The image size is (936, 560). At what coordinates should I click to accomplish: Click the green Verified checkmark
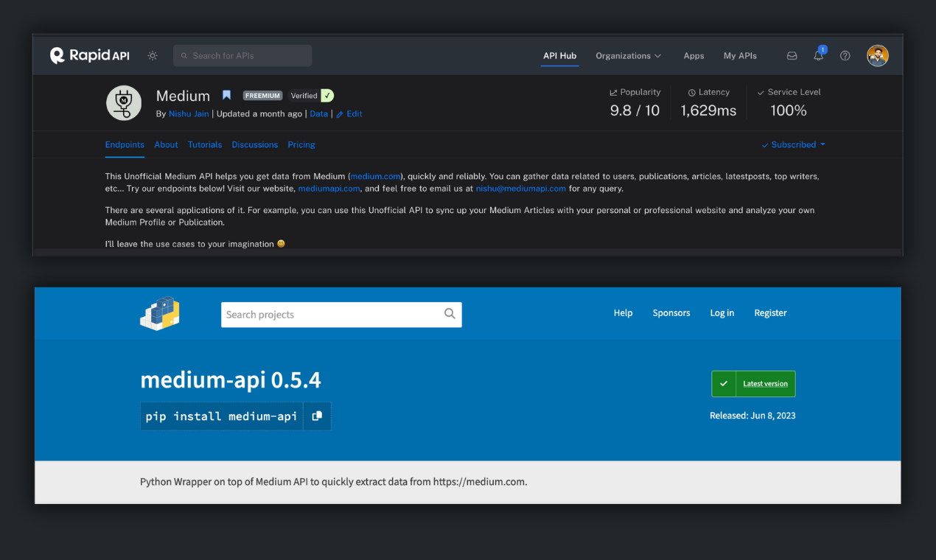327,96
